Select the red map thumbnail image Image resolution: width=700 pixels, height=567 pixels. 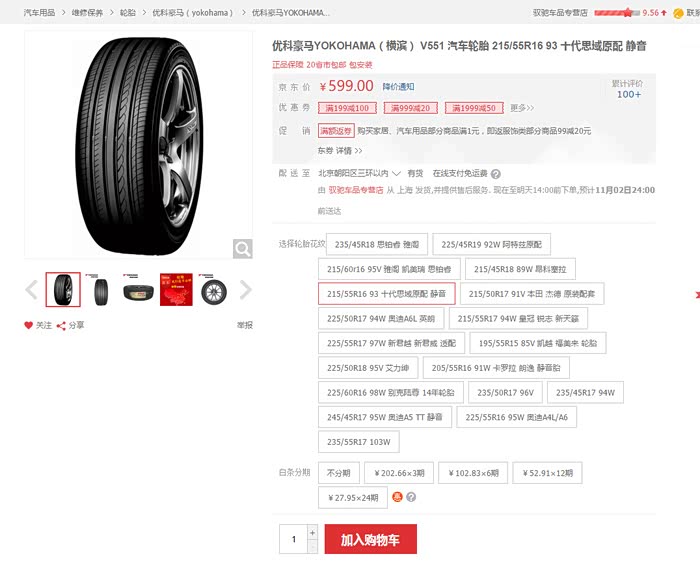pyautogui.click(x=176, y=290)
